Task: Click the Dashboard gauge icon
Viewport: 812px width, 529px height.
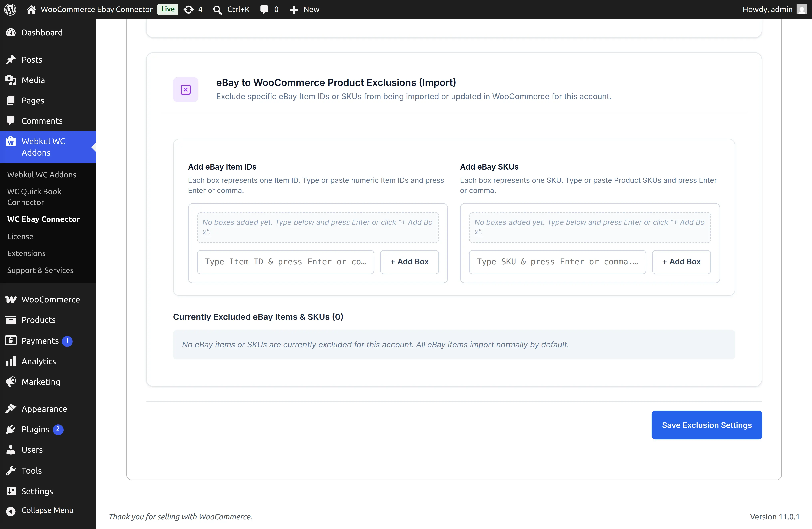Action: point(11,32)
